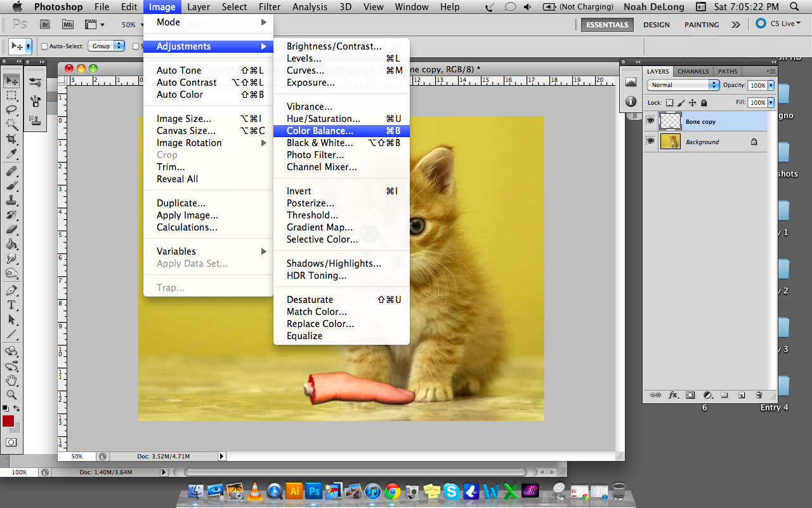
Task: Add a layer style with fx button
Action: [674, 395]
